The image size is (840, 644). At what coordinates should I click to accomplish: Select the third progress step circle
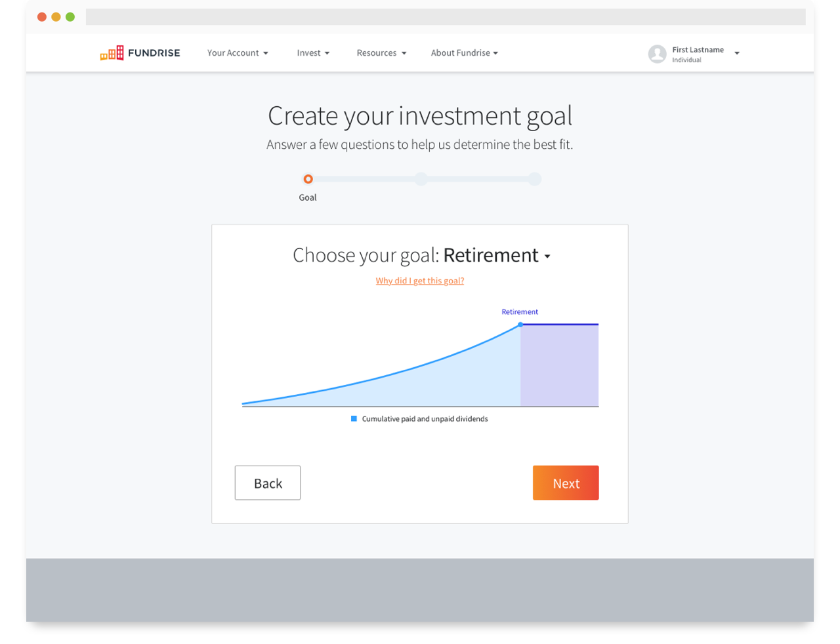point(535,179)
